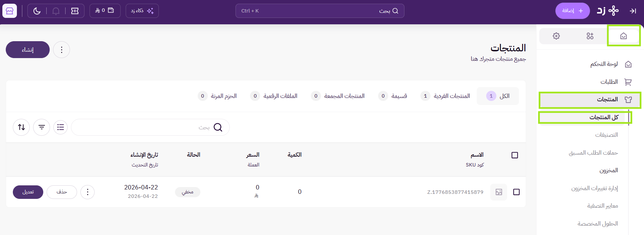Select المنتجات الفردية tab
This screenshot has width=644, height=235.
pyautogui.click(x=445, y=96)
